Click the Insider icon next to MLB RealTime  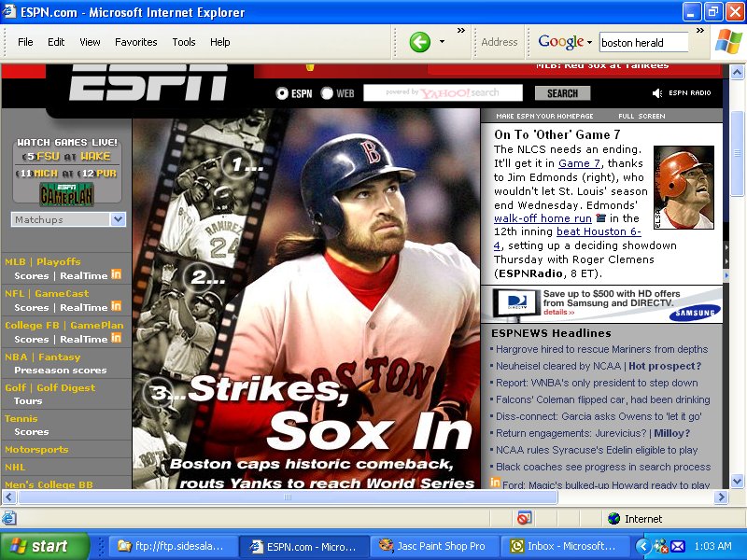coord(117,274)
